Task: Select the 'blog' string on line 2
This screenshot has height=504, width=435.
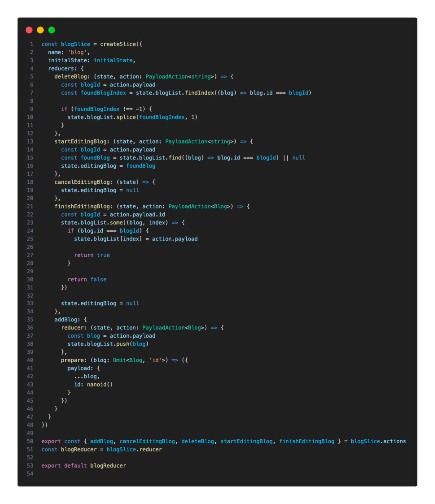Action: coord(77,52)
